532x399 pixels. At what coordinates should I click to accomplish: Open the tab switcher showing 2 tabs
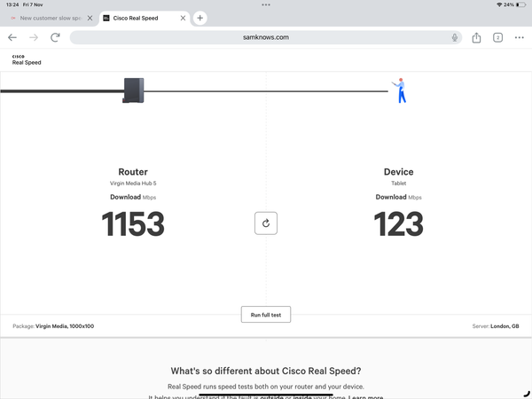tap(498, 37)
